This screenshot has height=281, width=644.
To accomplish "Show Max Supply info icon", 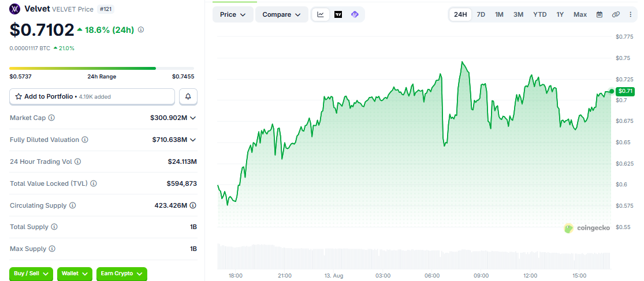I will tap(52, 249).
